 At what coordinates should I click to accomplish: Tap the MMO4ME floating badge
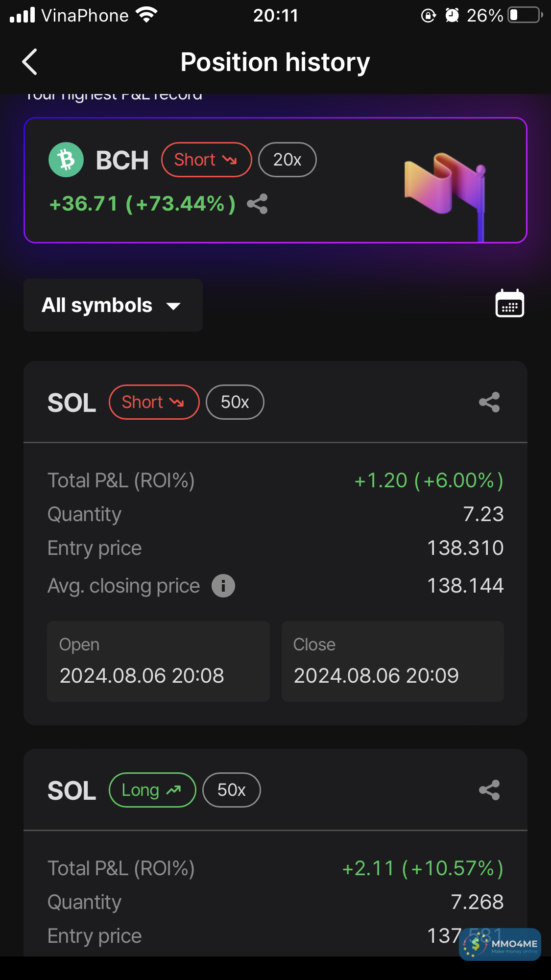point(500,944)
